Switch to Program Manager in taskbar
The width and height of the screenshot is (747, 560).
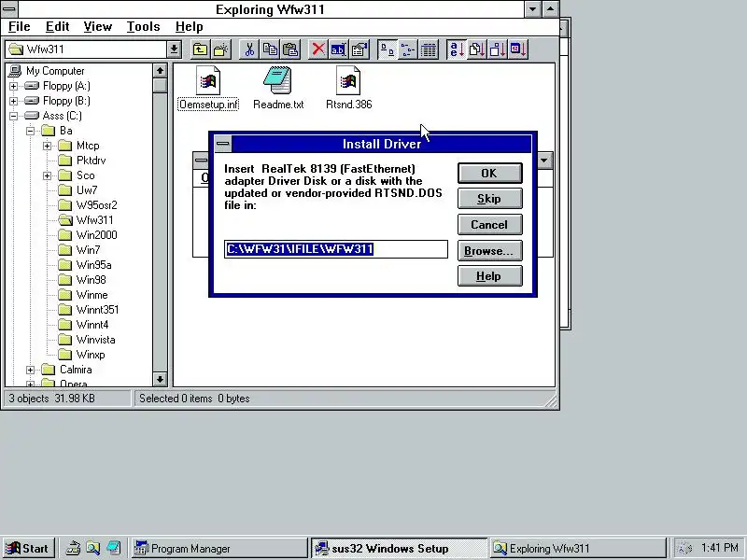pos(219,549)
